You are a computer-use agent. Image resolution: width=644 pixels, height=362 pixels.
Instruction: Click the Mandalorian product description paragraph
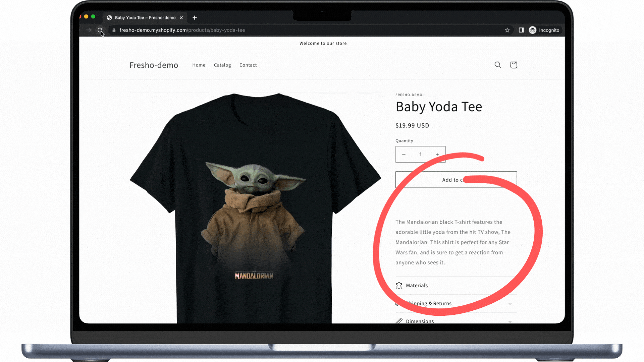[453, 242]
